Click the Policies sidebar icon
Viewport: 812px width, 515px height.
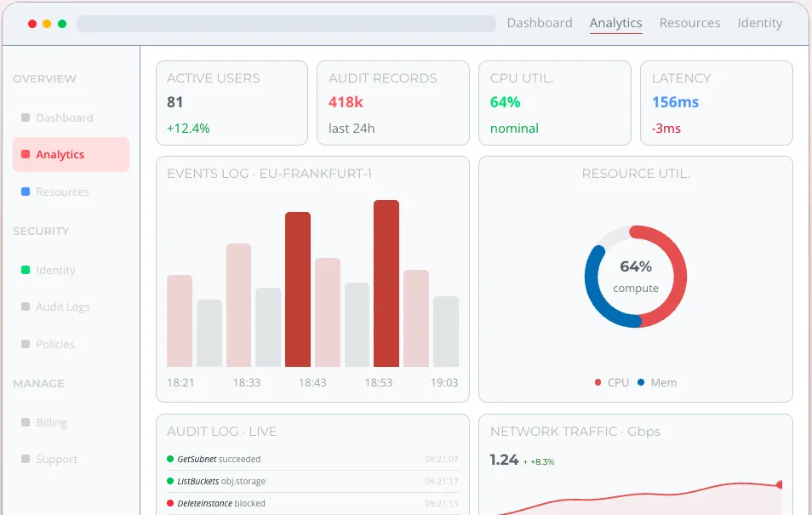click(26, 344)
